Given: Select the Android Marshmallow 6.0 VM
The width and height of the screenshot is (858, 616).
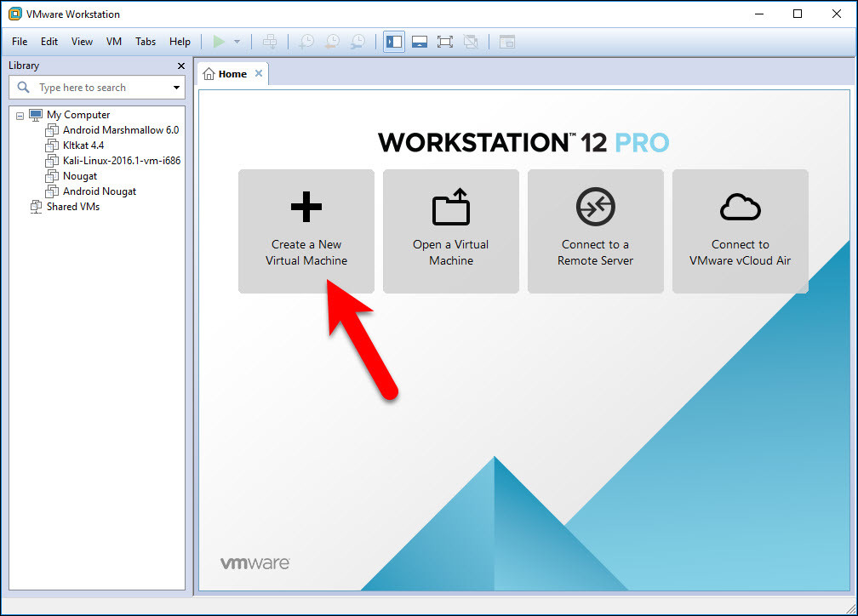Looking at the screenshot, I should tap(121, 130).
